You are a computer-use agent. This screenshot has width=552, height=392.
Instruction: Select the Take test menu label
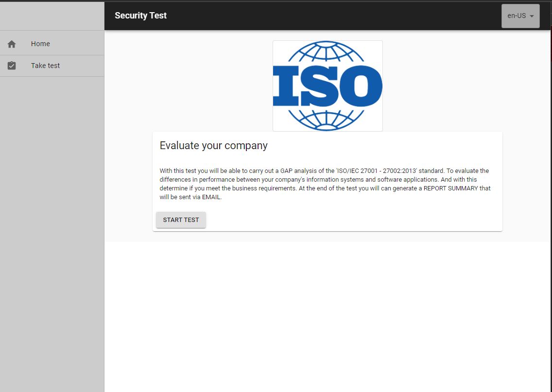coord(45,66)
